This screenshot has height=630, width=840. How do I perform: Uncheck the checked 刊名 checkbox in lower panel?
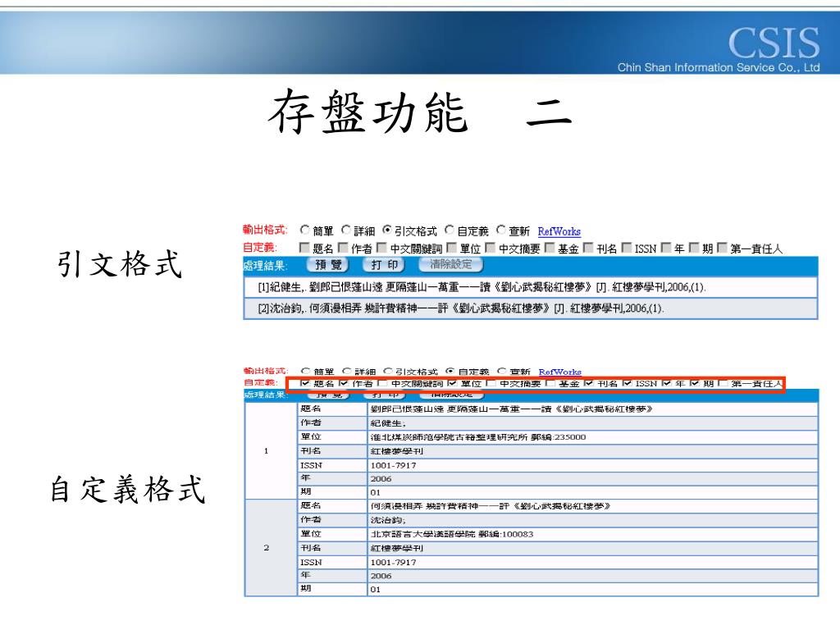pyautogui.click(x=589, y=383)
